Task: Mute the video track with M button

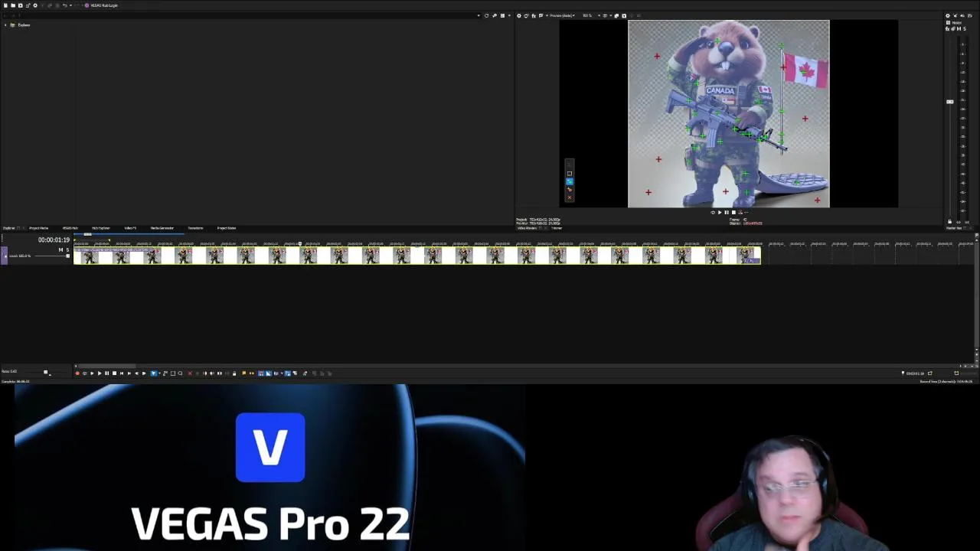Action: pos(60,249)
